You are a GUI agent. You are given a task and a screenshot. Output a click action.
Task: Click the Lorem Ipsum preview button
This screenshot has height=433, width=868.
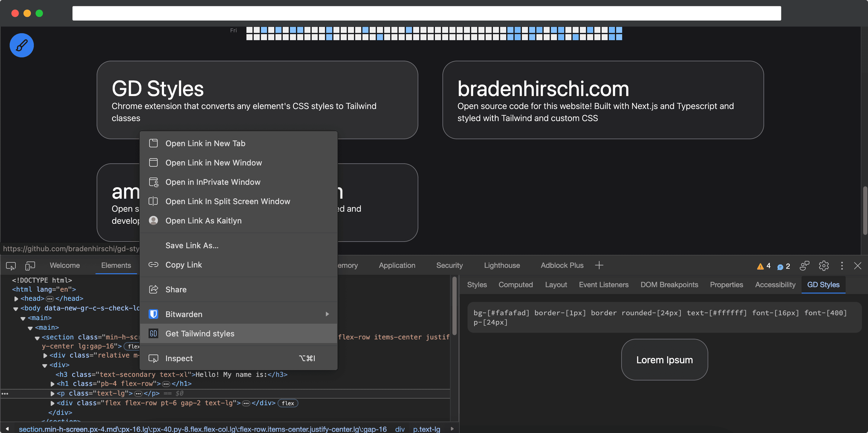tap(664, 360)
